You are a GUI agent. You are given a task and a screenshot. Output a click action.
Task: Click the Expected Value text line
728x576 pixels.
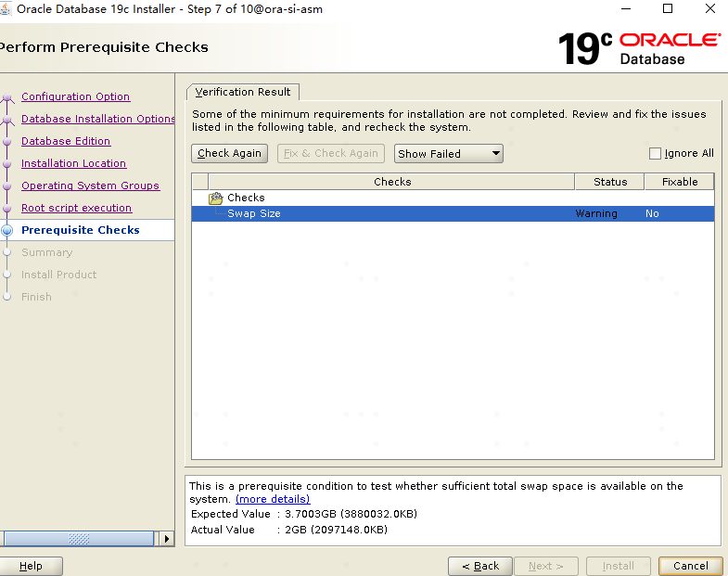coord(304,514)
